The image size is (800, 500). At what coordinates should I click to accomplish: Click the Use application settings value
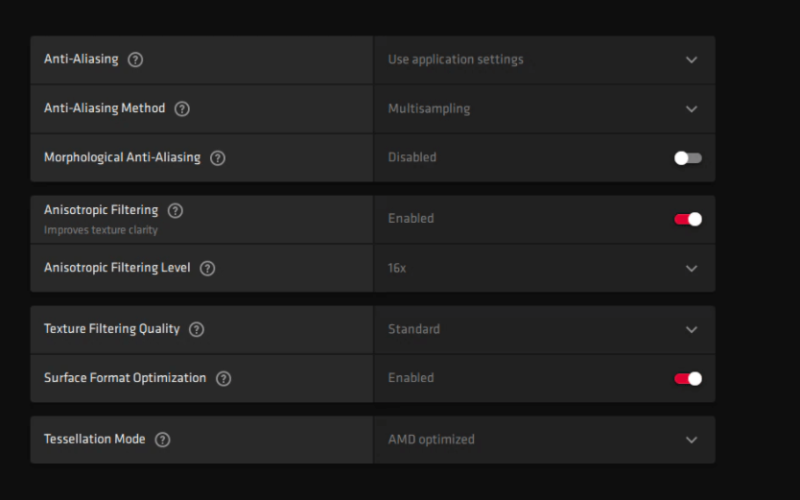tap(456, 59)
